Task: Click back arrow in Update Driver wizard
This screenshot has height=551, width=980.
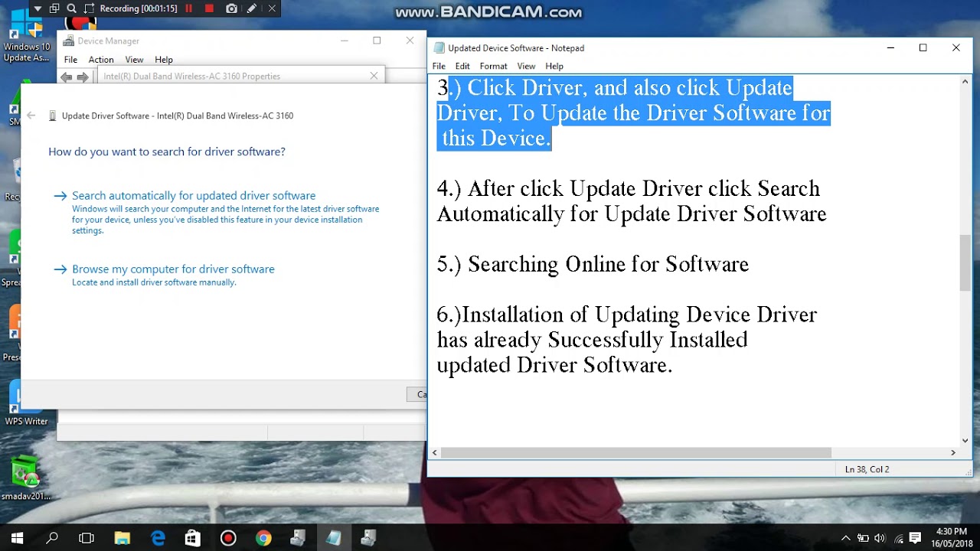Action: click(31, 116)
